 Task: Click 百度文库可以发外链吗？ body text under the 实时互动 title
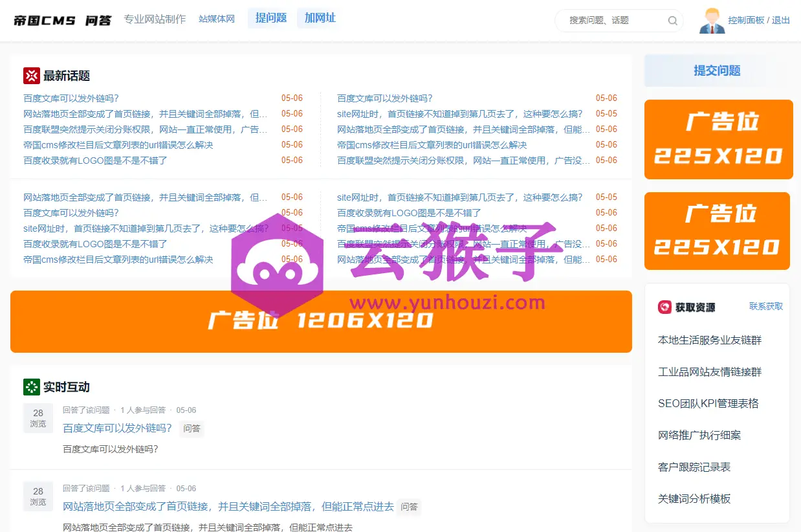(x=110, y=449)
